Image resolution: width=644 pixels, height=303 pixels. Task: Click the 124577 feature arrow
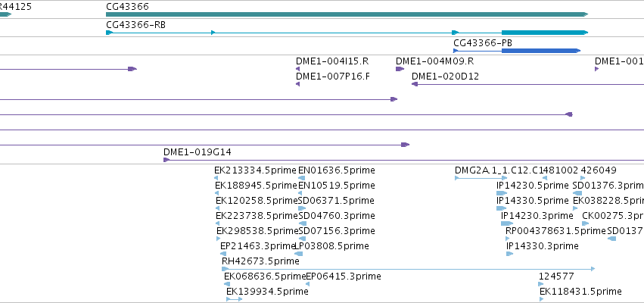click(541, 284)
